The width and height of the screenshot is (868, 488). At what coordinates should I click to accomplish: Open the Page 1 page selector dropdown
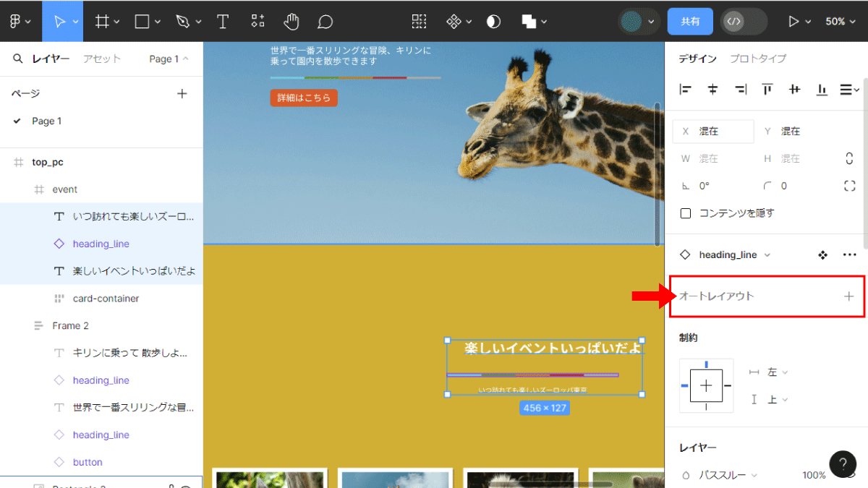[169, 59]
